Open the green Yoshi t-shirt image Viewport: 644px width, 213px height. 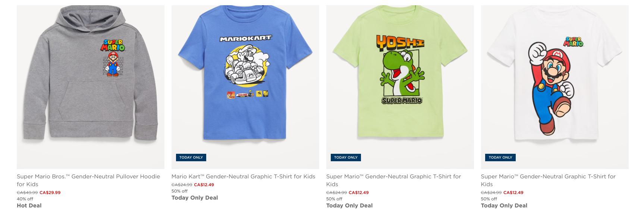[x=400, y=87]
